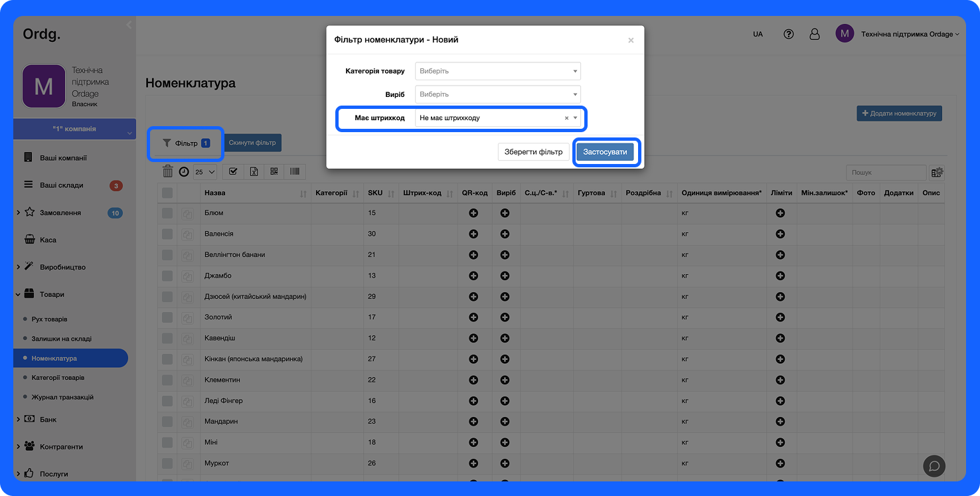Check the checkbox for Валенсія row

click(167, 234)
